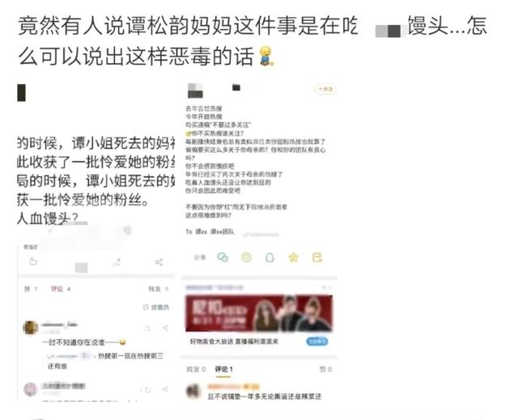The image size is (518, 420).
Task: Share to Qzone star icon
Action: (x=293, y=257)
